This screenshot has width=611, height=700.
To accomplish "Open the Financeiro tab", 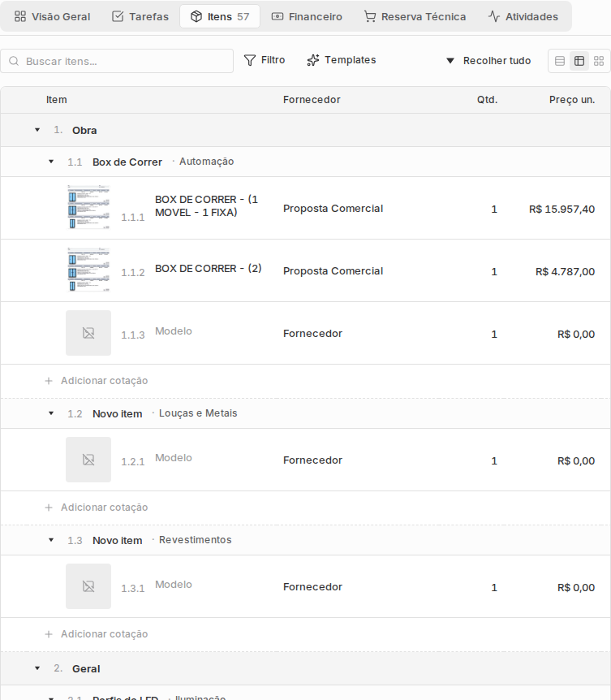I will (x=307, y=16).
